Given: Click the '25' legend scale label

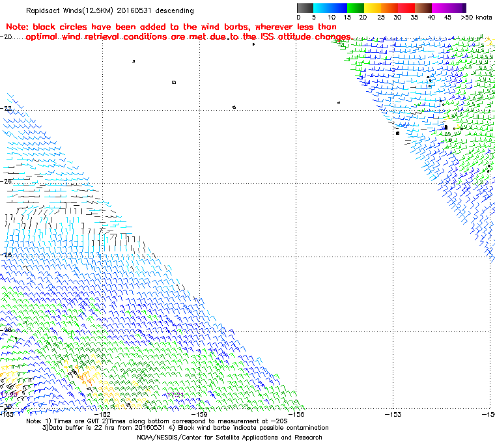Looking at the screenshot, I should (x=381, y=18).
